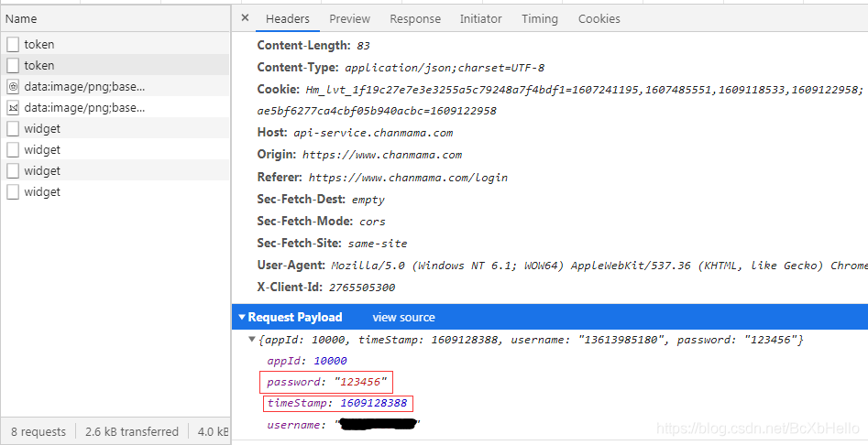The width and height of the screenshot is (868, 445).
Task: Open the Response tab
Action: pyautogui.click(x=415, y=19)
